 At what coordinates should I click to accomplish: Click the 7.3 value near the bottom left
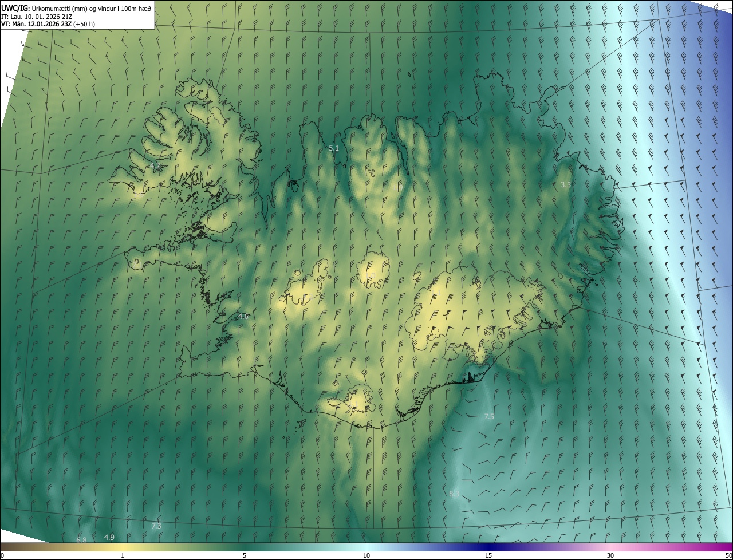pyautogui.click(x=156, y=526)
